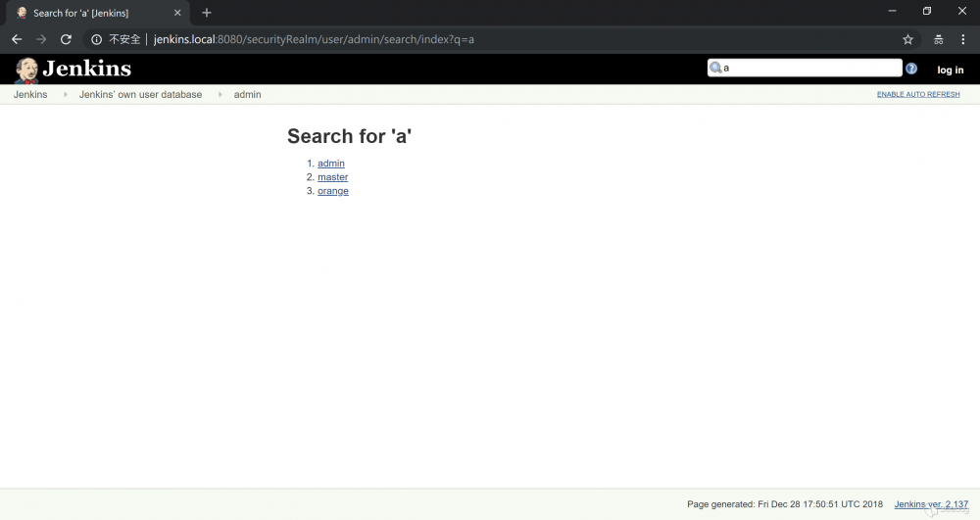Open the incognito profile icon
The width and height of the screenshot is (980, 520).
(938, 39)
